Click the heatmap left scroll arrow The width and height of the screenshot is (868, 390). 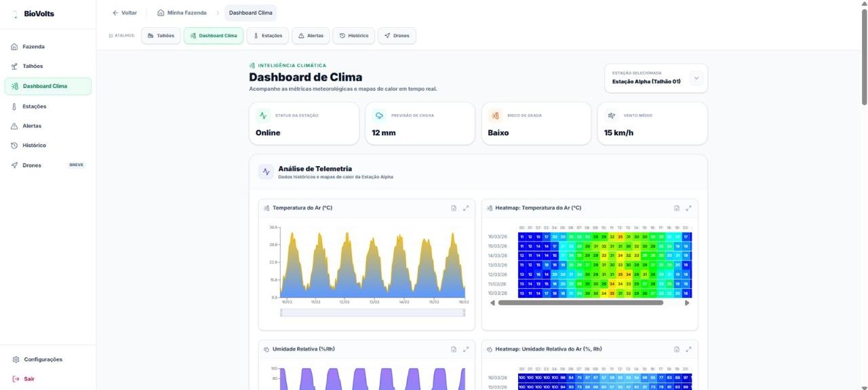[x=492, y=303]
